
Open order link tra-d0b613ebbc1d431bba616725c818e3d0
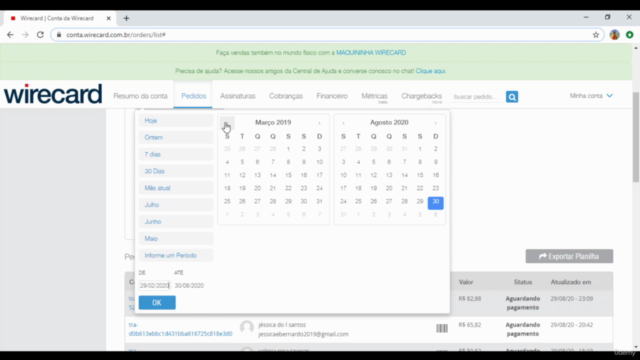(x=180, y=329)
